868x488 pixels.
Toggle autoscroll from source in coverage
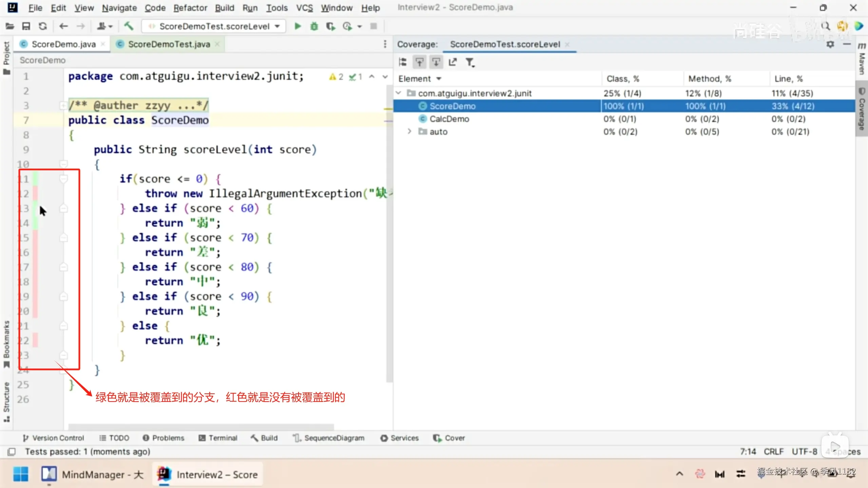tap(436, 62)
